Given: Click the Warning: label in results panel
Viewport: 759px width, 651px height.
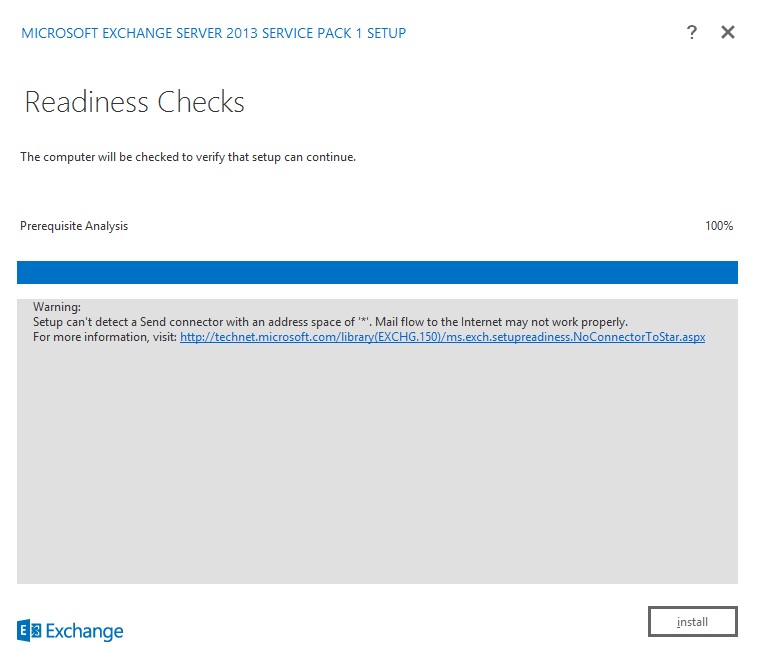Looking at the screenshot, I should click(x=56, y=307).
